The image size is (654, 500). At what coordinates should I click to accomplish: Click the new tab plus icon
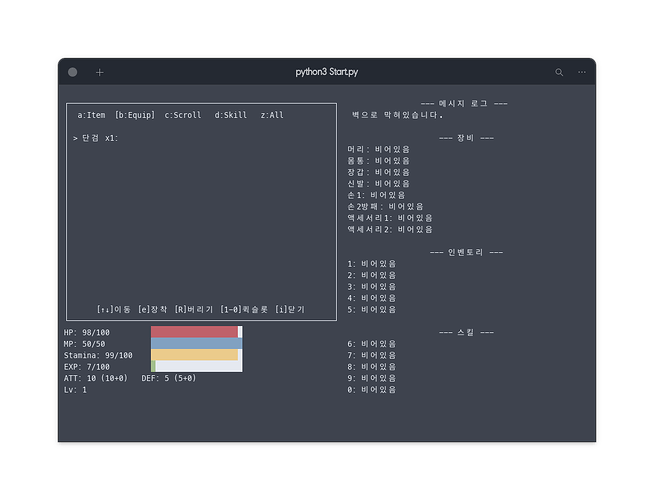pyautogui.click(x=100, y=73)
